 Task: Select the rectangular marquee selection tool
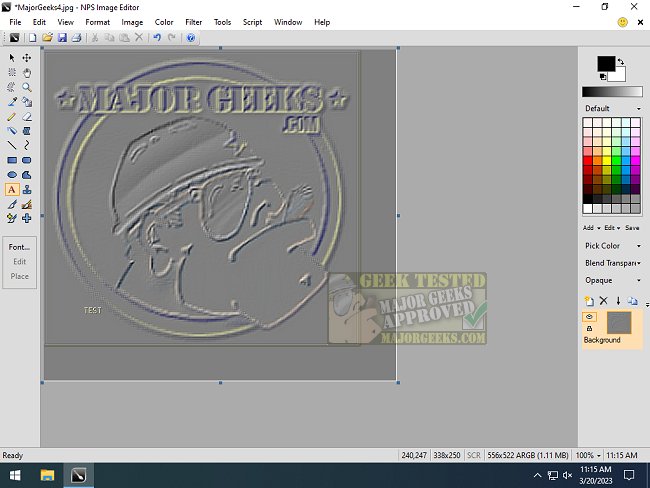point(12,73)
